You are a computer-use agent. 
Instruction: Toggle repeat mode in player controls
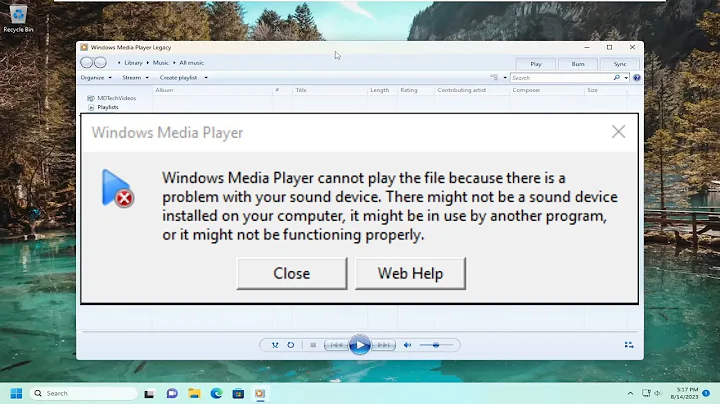point(291,345)
